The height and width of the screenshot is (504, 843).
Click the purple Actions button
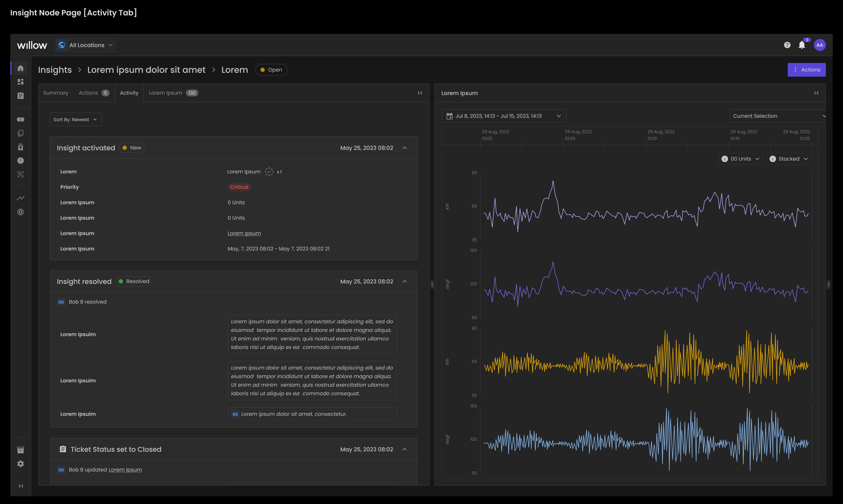point(807,70)
